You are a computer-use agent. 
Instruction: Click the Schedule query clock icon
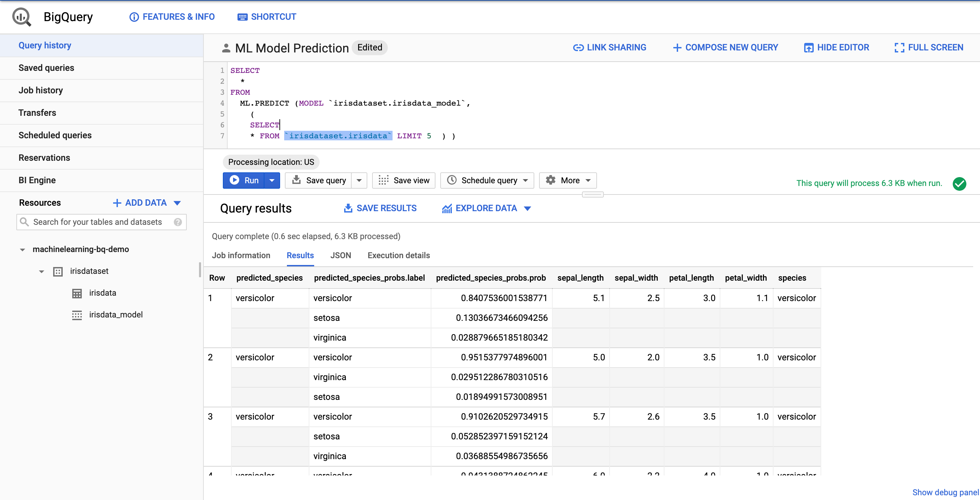point(451,180)
